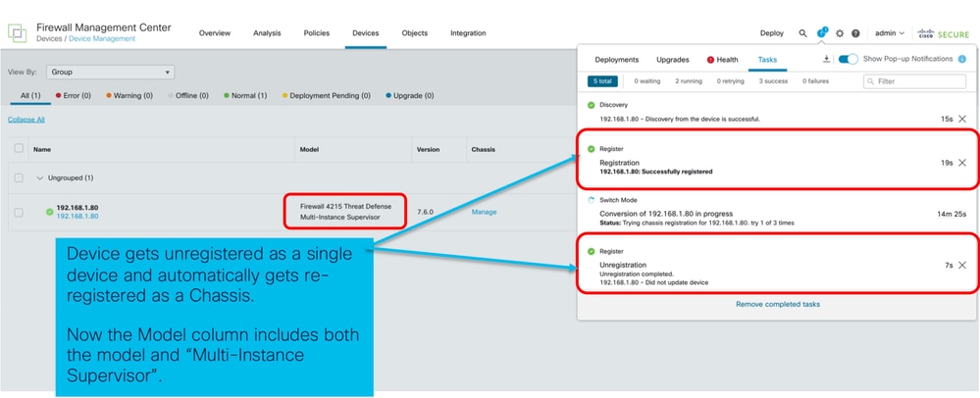
Task: Show the 0 waiting tasks filter
Action: pyautogui.click(x=646, y=81)
